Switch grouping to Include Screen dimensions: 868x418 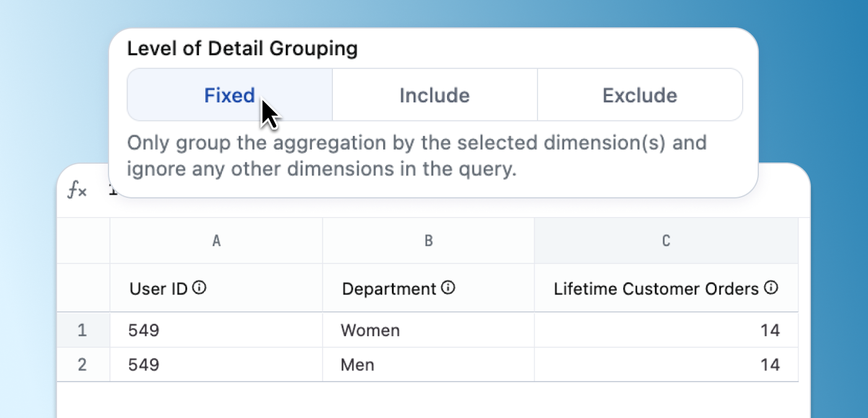click(435, 95)
